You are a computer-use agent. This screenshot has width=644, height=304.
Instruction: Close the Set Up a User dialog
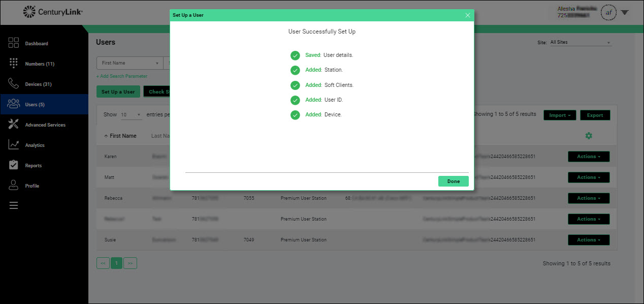pos(468,15)
